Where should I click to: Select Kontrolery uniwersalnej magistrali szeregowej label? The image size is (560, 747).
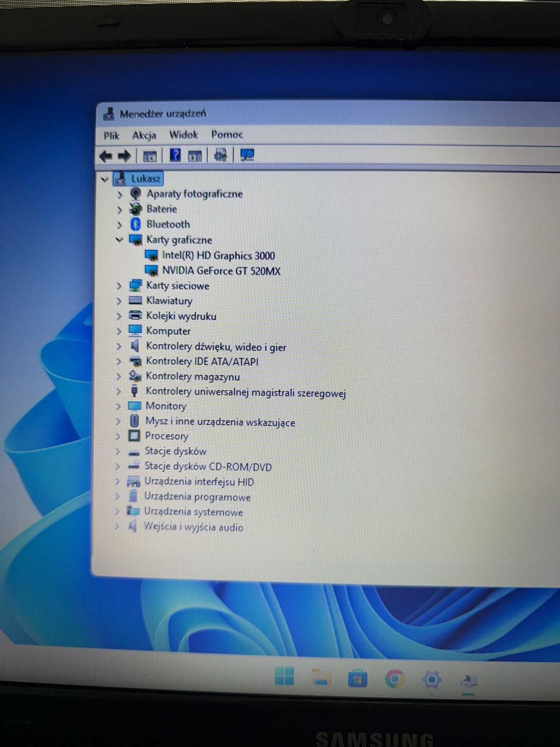point(246,392)
